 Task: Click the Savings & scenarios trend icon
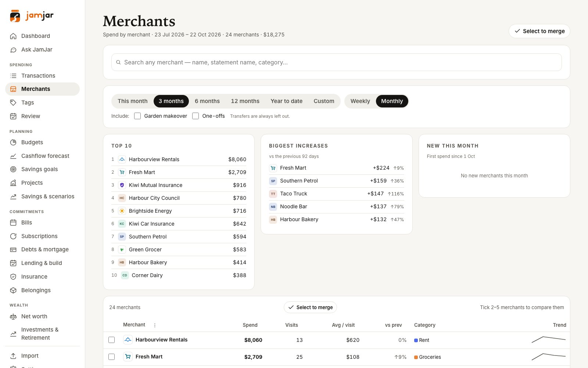click(x=13, y=197)
